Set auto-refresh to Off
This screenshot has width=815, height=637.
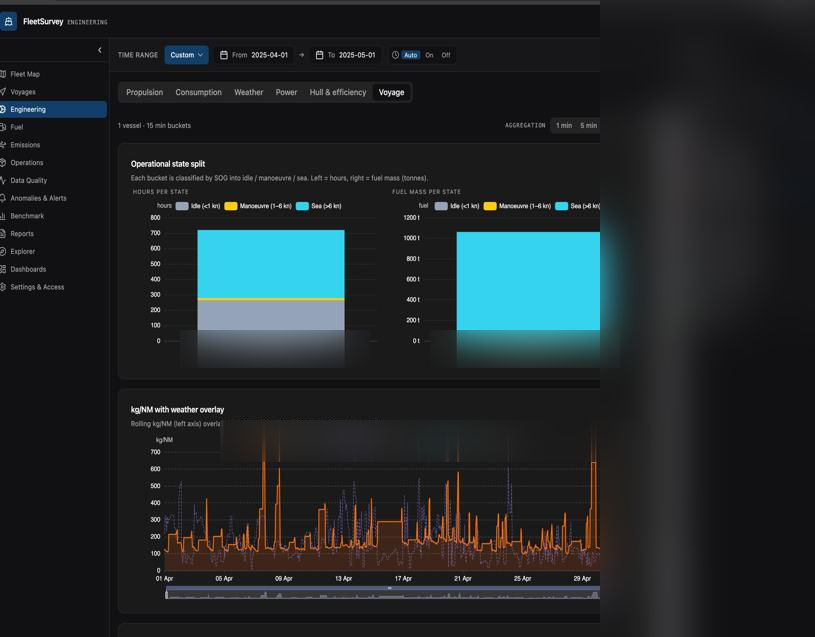(x=446, y=55)
